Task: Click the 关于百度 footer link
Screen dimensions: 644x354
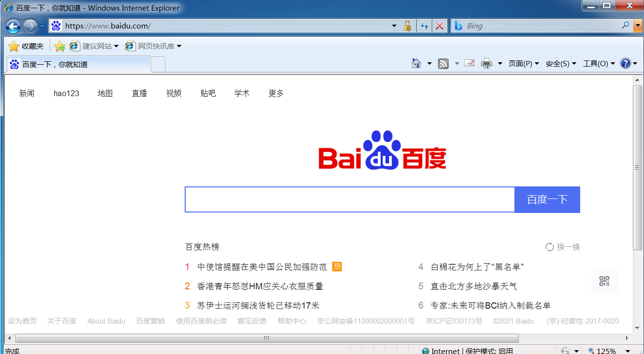Action: [62, 321]
